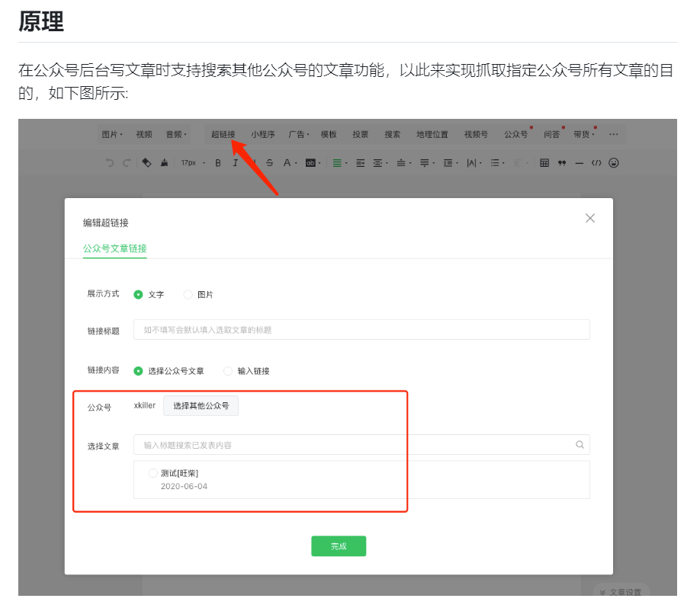
Task: Click the strikethrough icon in toolbar
Action: click(269, 162)
